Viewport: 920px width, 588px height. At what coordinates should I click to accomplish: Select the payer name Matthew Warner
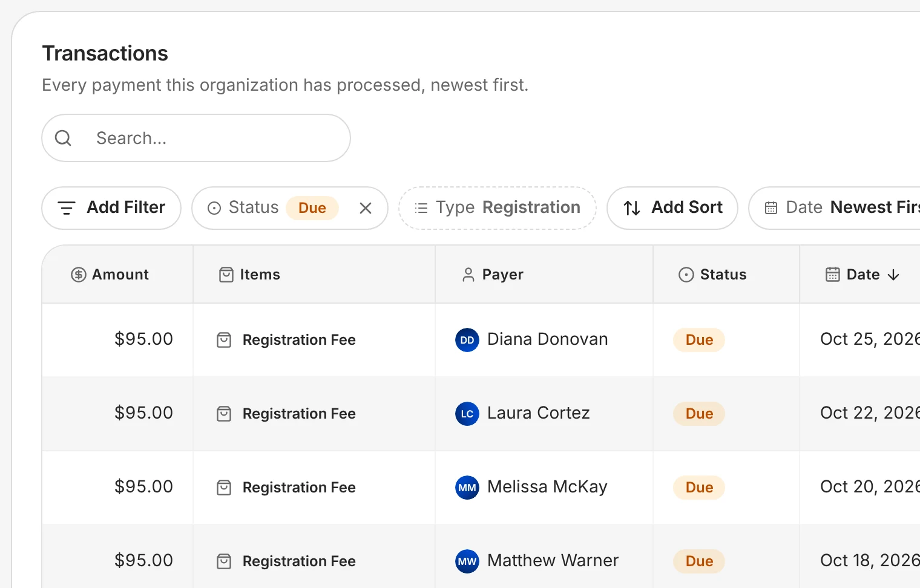click(553, 561)
